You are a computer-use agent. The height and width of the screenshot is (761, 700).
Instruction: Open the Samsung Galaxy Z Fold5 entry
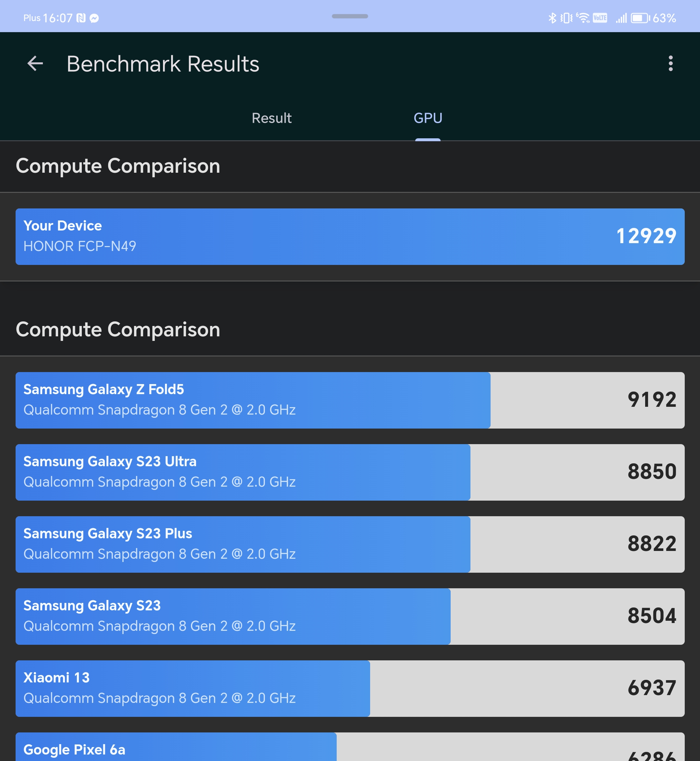point(350,400)
